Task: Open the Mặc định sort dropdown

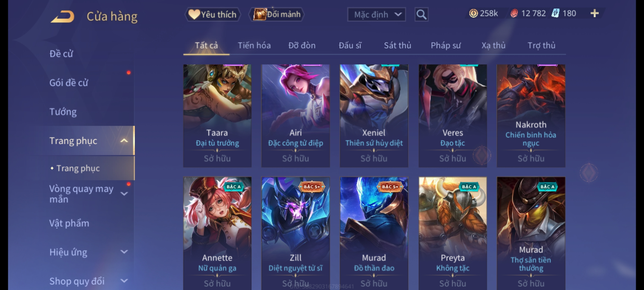Action: pyautogui.click(x=376, y=15)
